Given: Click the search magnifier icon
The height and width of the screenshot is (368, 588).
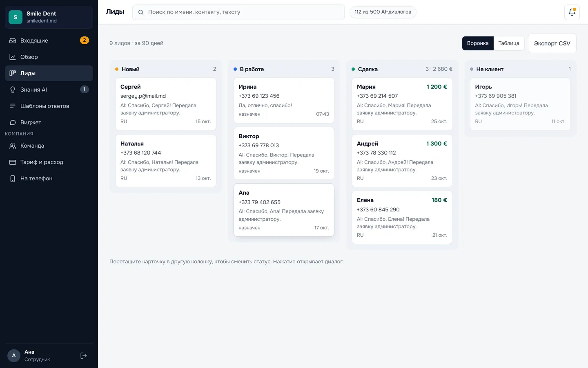Looking at the screenshot, I should click(x=141, y=12).
